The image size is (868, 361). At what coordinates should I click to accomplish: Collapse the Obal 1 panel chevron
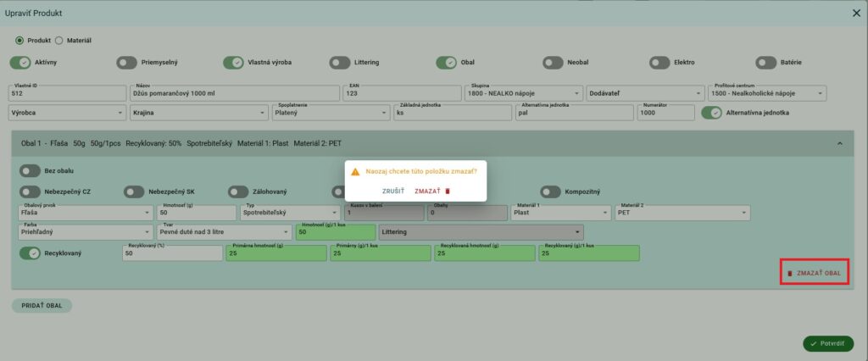[839, 144]
